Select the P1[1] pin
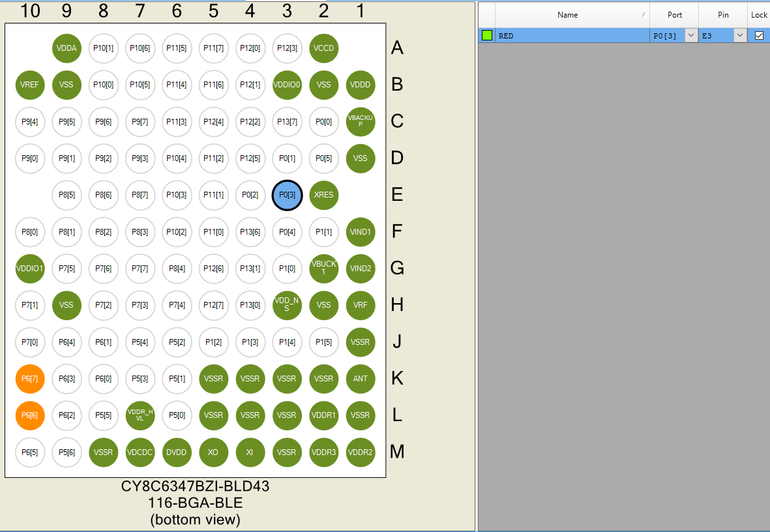Image resolution: width=770 pixels, height=532 pixels. coord(323,232)
